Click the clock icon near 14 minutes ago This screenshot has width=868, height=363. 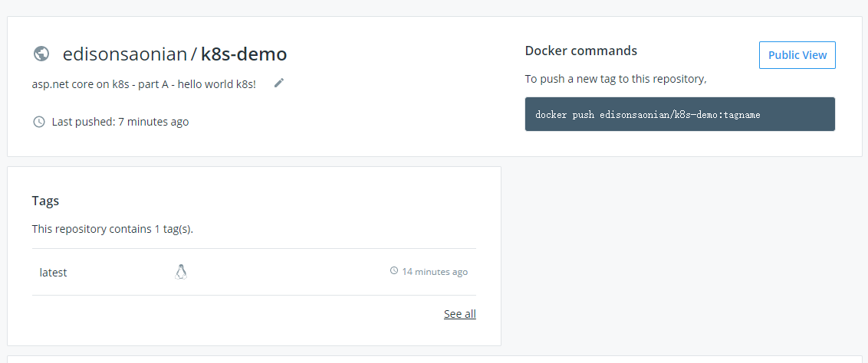click(394, 271)
